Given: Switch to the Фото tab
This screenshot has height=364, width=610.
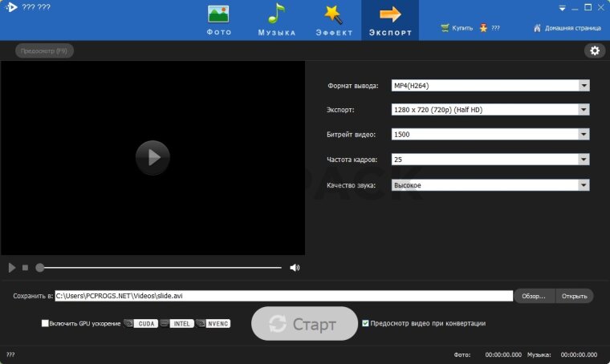Looking at the screenshot, I should tap(218, 20).
